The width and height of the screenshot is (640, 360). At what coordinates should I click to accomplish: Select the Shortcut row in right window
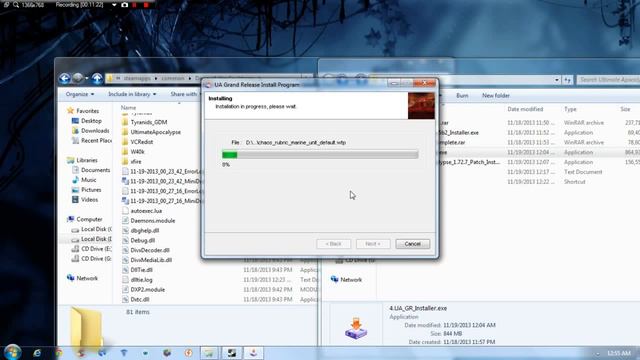(x=539, y=182)
